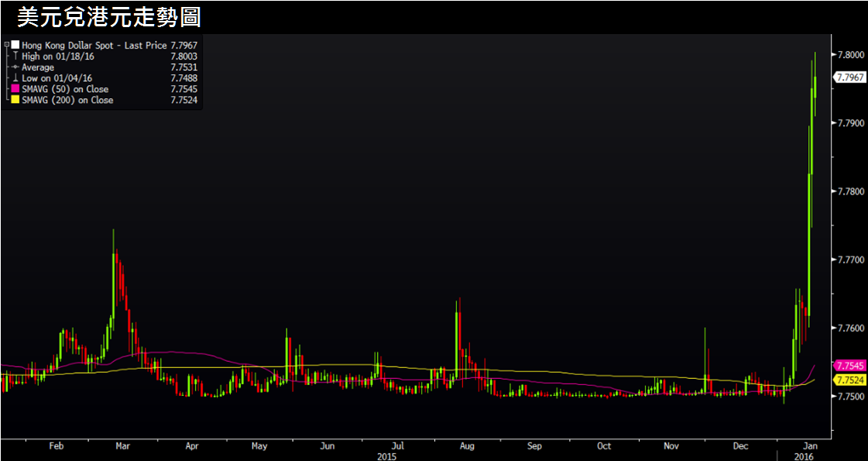
Task: Select 'Hong Kong Dollar Spot - Last Price' legend text
Action: [94, 45]
